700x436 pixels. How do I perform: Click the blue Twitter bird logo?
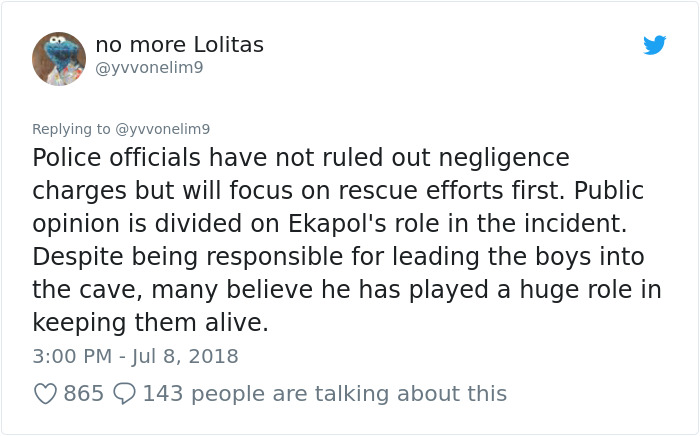click(654, 45)
